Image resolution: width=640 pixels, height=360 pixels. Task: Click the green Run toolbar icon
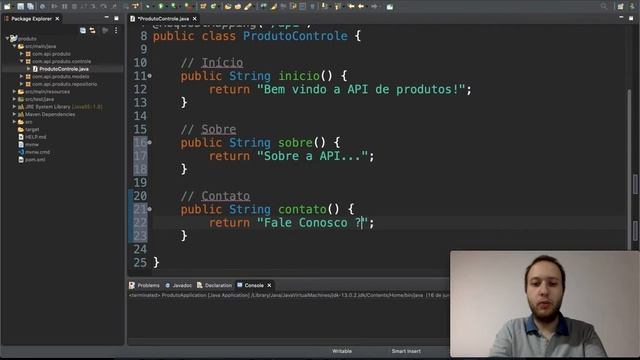161,7
